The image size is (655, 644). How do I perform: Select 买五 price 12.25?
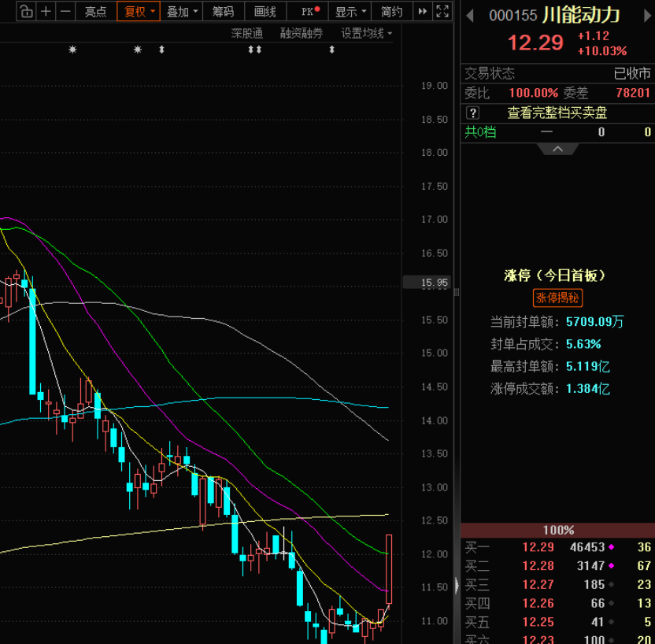tap(538, 622)
